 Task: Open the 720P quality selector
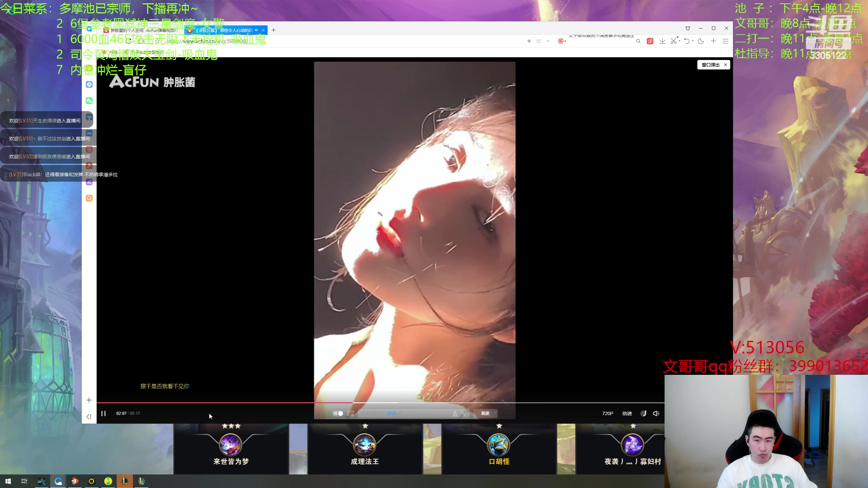point(608,413)
